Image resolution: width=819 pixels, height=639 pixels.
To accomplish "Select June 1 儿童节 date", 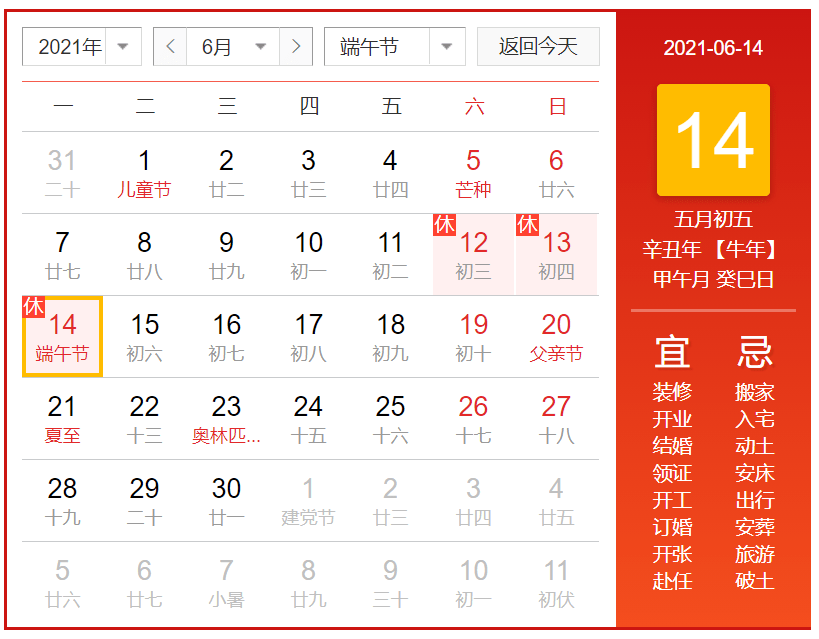I will click(x=144, y=173).
